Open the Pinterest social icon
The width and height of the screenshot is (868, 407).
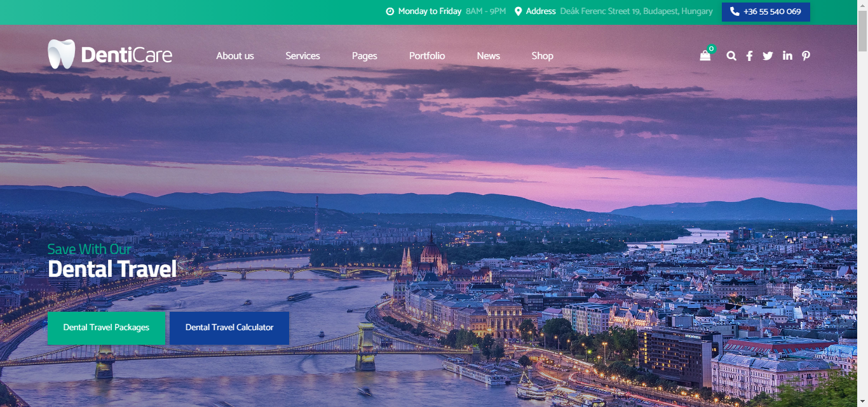tap(806, 56)
